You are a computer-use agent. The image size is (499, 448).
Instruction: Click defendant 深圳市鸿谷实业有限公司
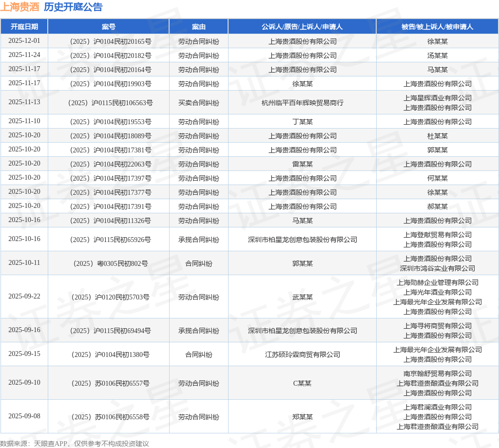[437, 268]
